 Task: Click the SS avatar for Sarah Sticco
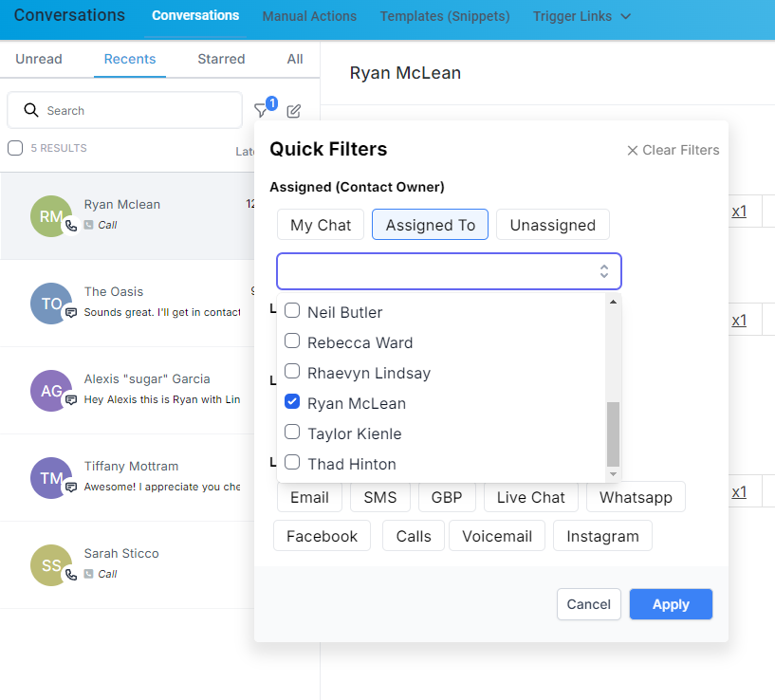pyautogui.click(x=51, y=565)
